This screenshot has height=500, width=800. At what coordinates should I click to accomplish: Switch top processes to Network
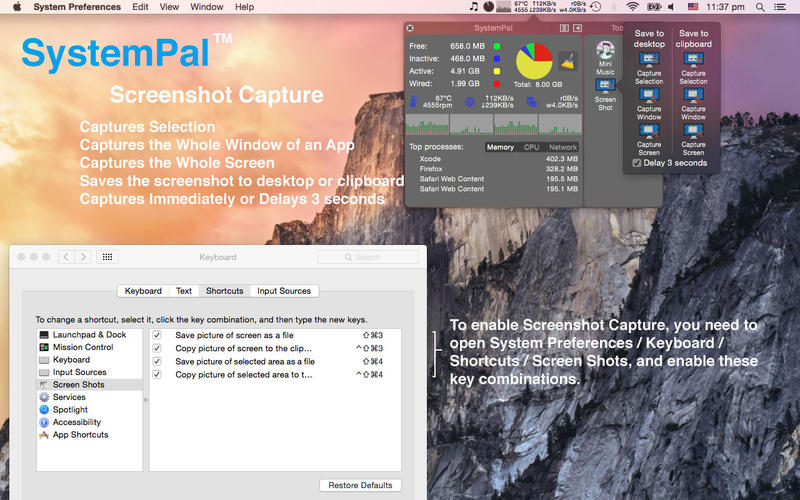[x=562, y=147]
